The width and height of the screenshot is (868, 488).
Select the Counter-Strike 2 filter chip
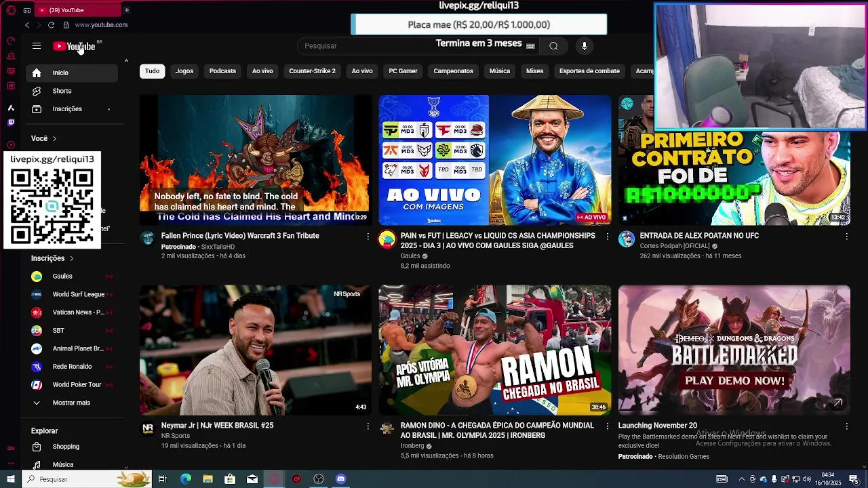(x=312, y=71)
